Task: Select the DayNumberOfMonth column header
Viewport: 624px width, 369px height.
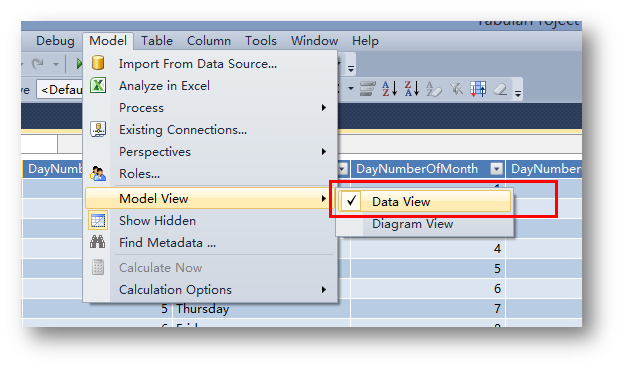Action: pyautogui.click(x=428, y=169)
